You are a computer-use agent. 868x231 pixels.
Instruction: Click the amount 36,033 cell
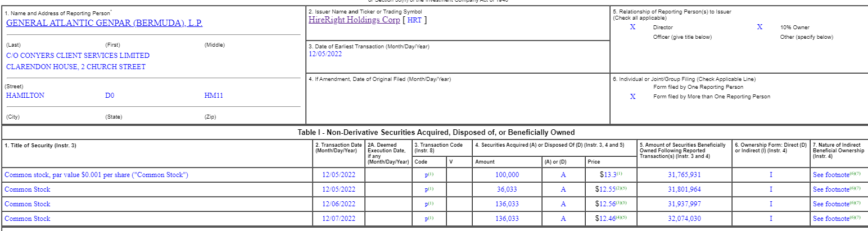tap(508, 189)
